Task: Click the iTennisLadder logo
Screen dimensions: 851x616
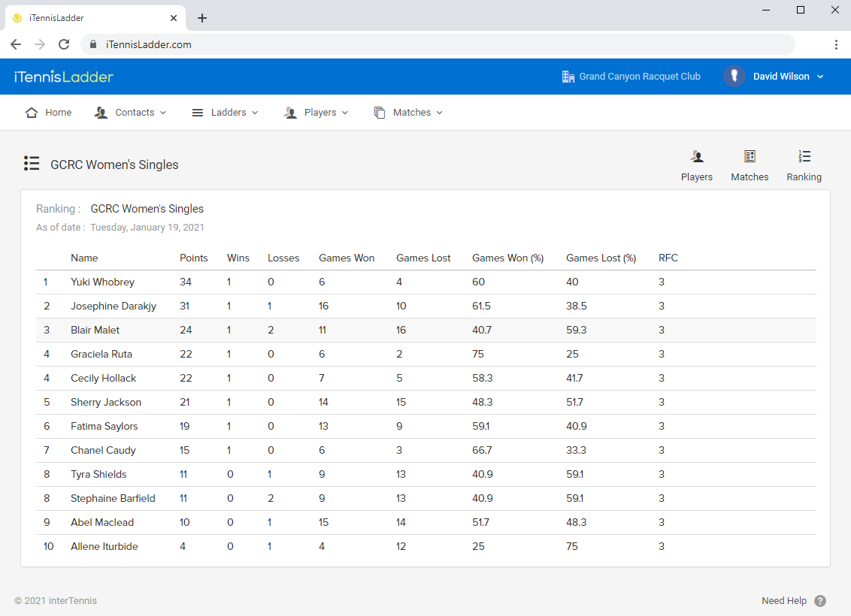Action: [64, 77]
